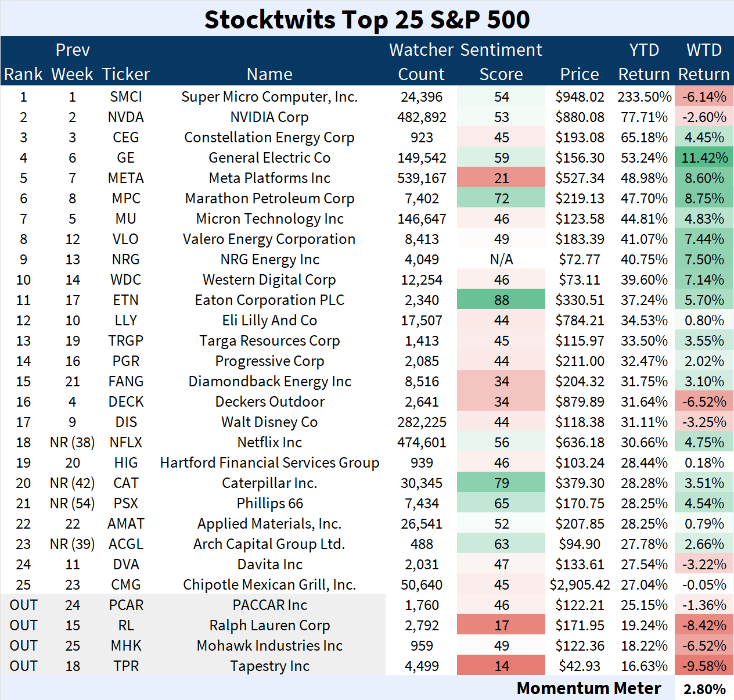Click the SMCI ticker cell
The image size is (734, 700).
(126, 96)
